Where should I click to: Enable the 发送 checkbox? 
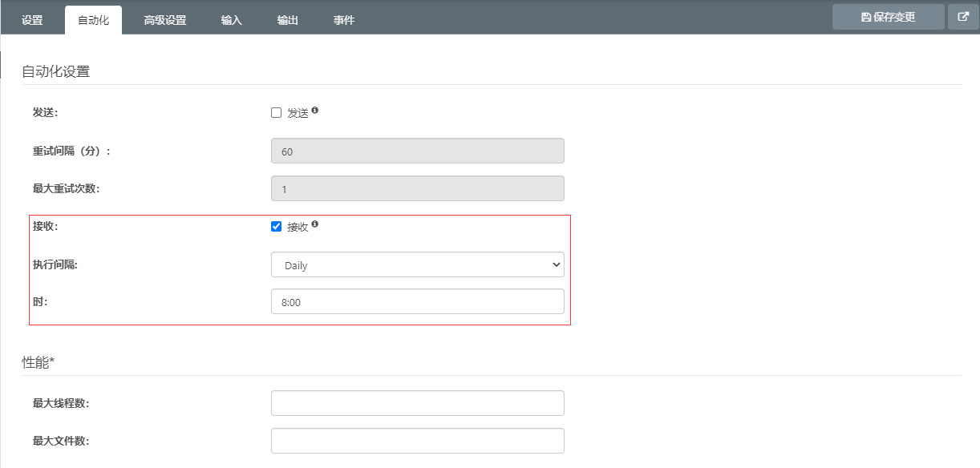(277, 113)
